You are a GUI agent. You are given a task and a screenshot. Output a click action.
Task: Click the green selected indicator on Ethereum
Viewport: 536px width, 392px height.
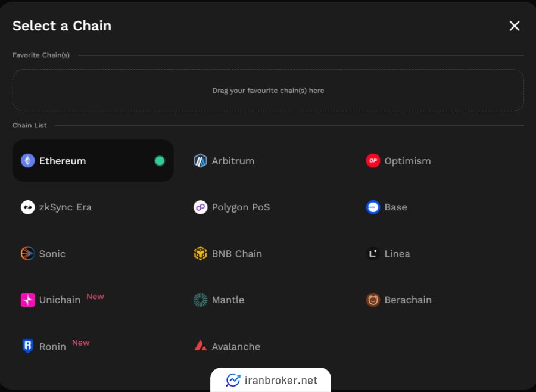[x=160, y=161]
